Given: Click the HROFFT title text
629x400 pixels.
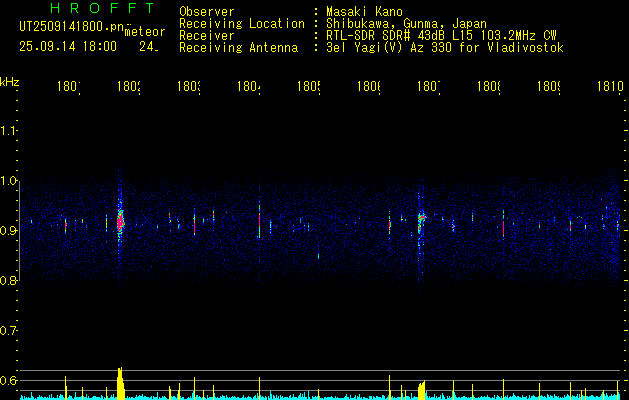Looking at the screenshot, I should click(x=103, y=8).
